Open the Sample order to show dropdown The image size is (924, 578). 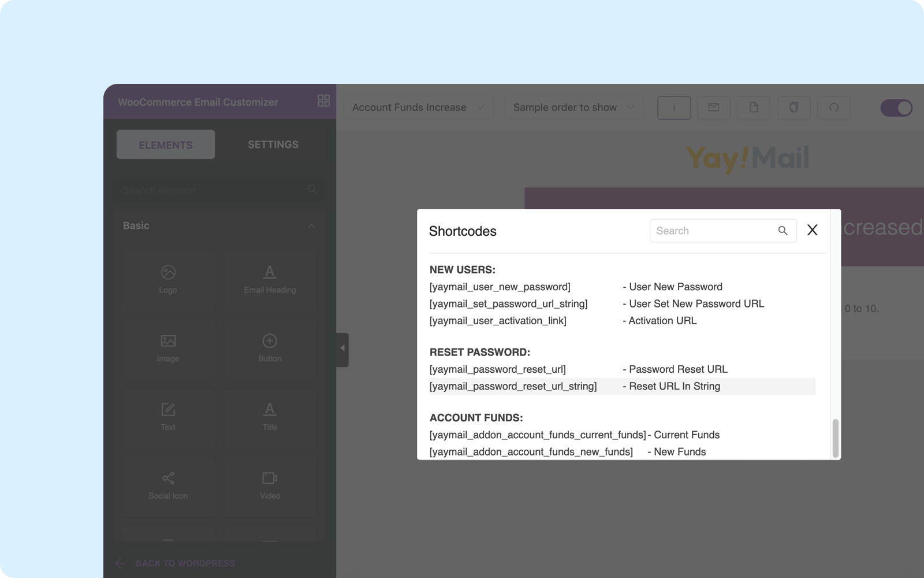[x=574, y=108]
